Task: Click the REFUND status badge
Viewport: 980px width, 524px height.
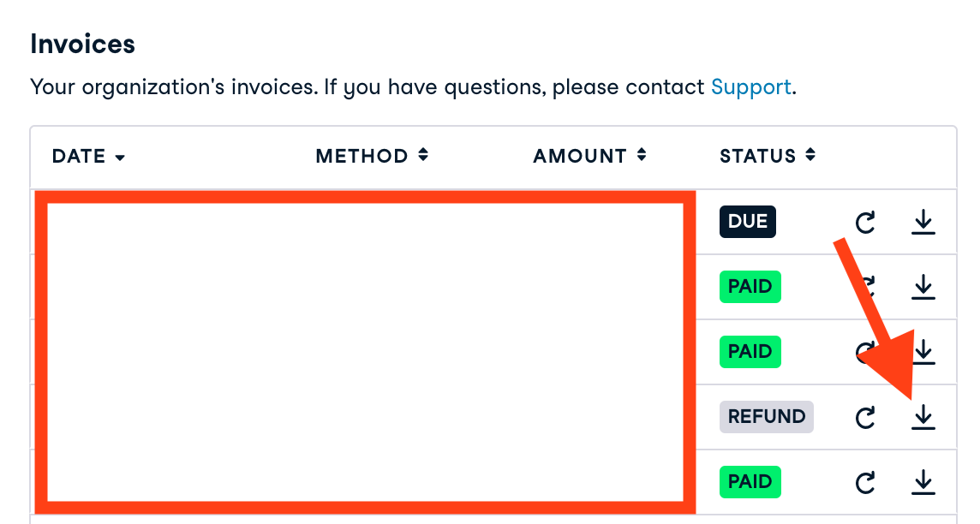Action: pyautogui.click(x=766, y=417)
